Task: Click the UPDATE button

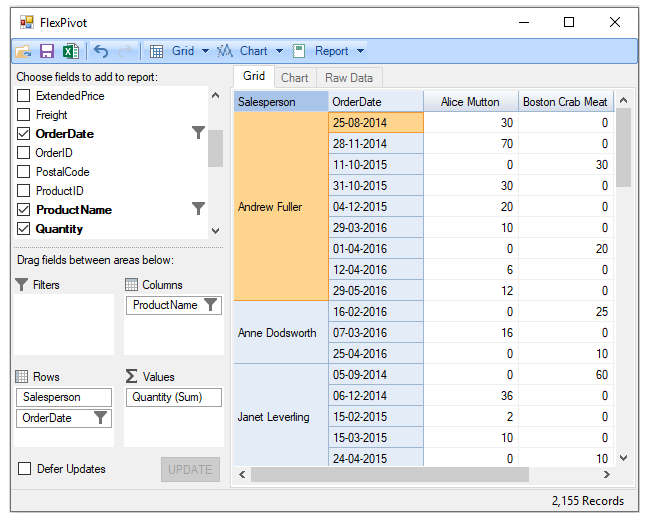Action: [x=190, y=470]
